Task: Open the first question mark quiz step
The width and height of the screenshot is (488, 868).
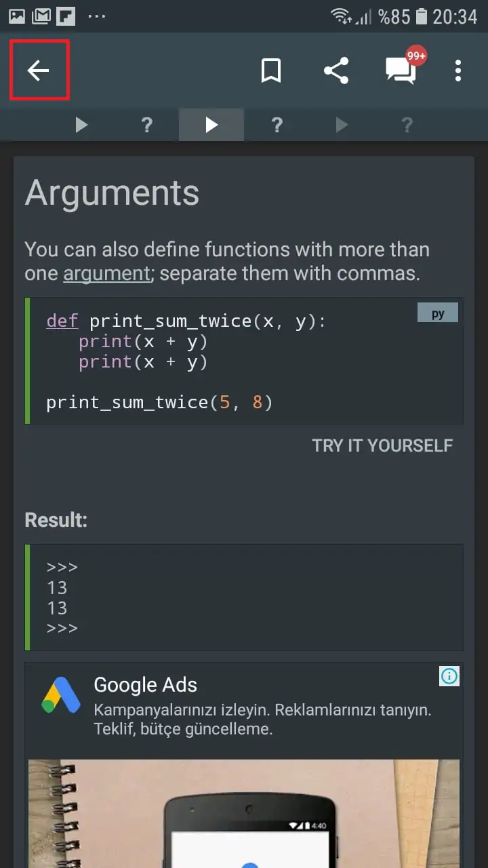Action: tap(146, 125)
